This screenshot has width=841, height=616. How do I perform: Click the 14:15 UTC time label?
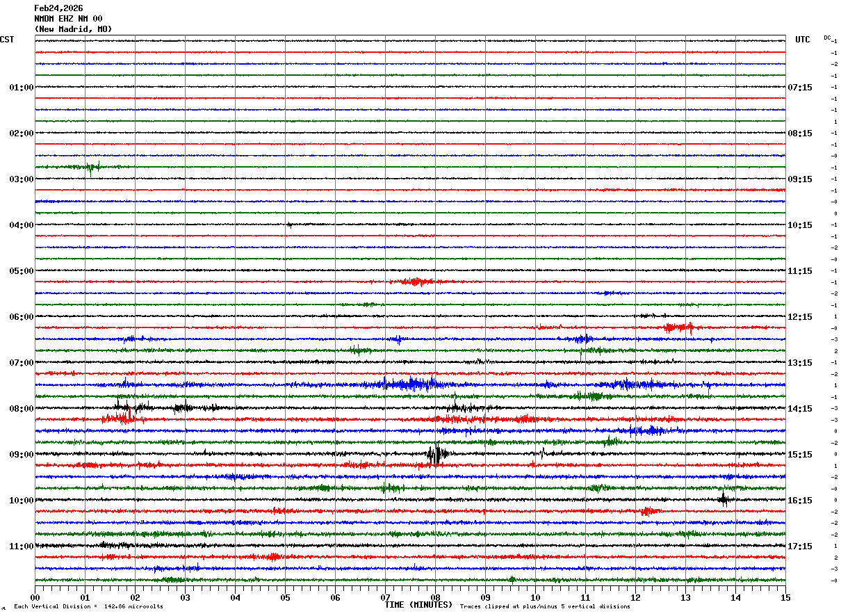(800, 409)
